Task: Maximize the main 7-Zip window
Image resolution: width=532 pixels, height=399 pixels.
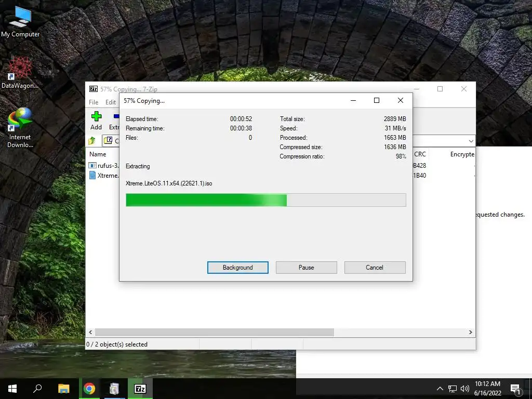Action: (x=440, y=89)
